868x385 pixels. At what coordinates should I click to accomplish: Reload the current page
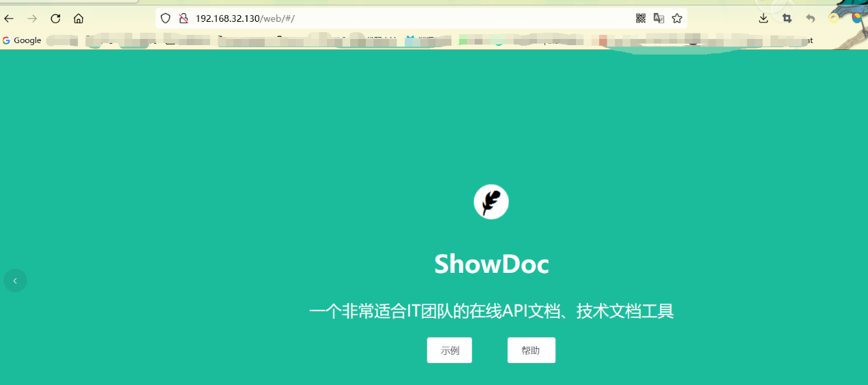click(x=55, y=18)
